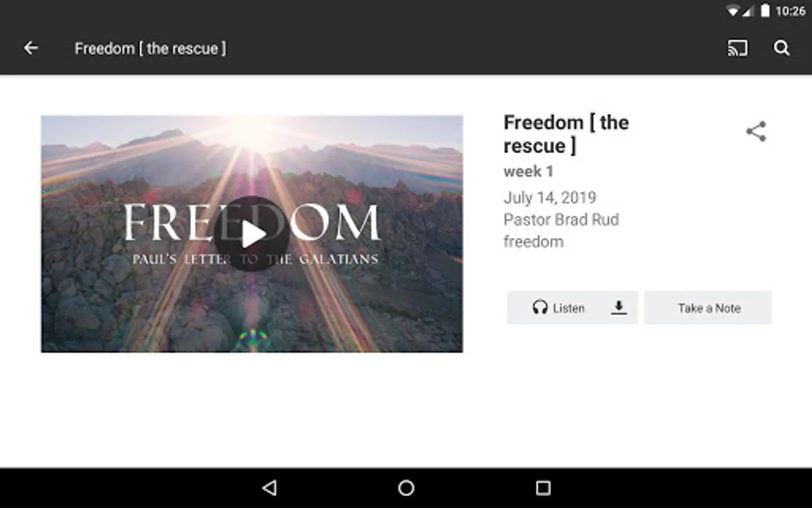Image resolution: width=812 pixels, height=508 pixels.
Task: Tap the Android back navigation button
Action: (x=270, y=488)
